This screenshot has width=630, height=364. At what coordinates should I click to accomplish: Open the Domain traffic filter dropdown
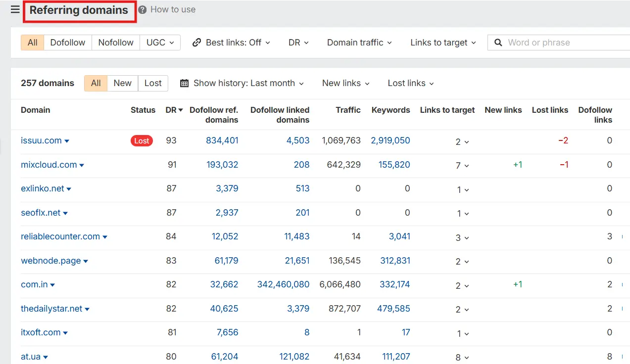click(359, 43)
